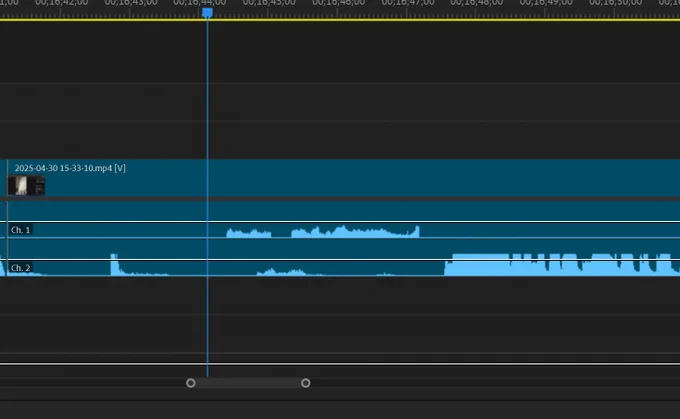Click the right handle of the zoom scroll bar
This screenshot has width=680, height=419.
(x=306, y=383)
